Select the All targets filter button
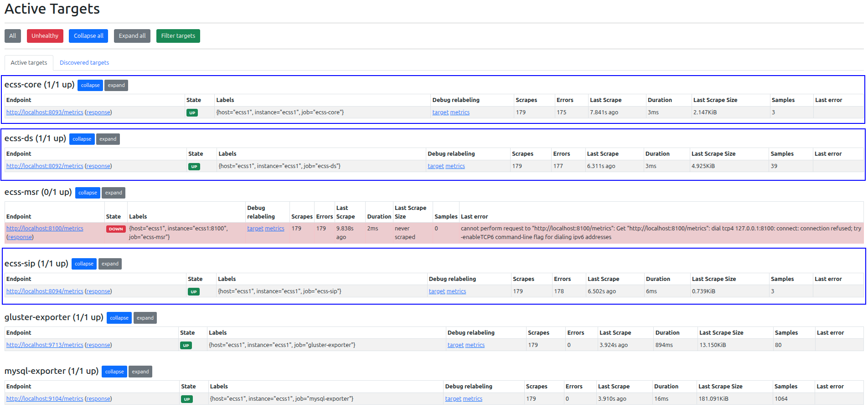 [x=13, y=36]
